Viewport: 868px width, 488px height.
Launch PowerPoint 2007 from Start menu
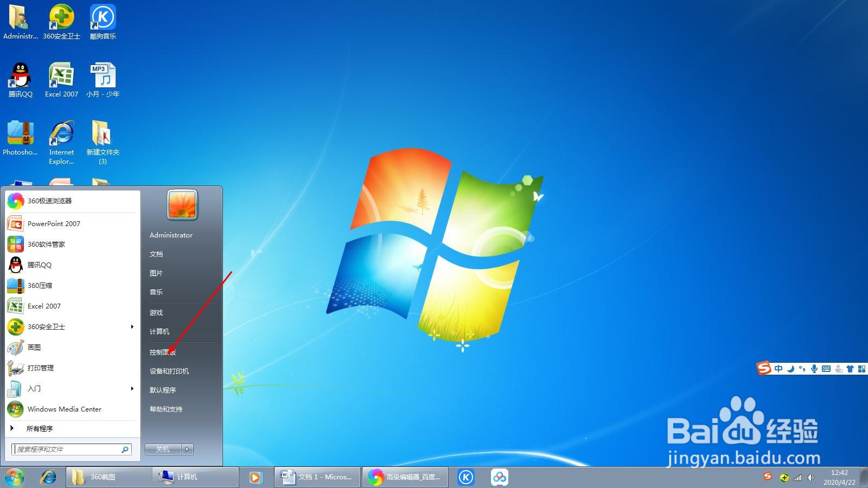pyautogui.click(x=73, y=223)
